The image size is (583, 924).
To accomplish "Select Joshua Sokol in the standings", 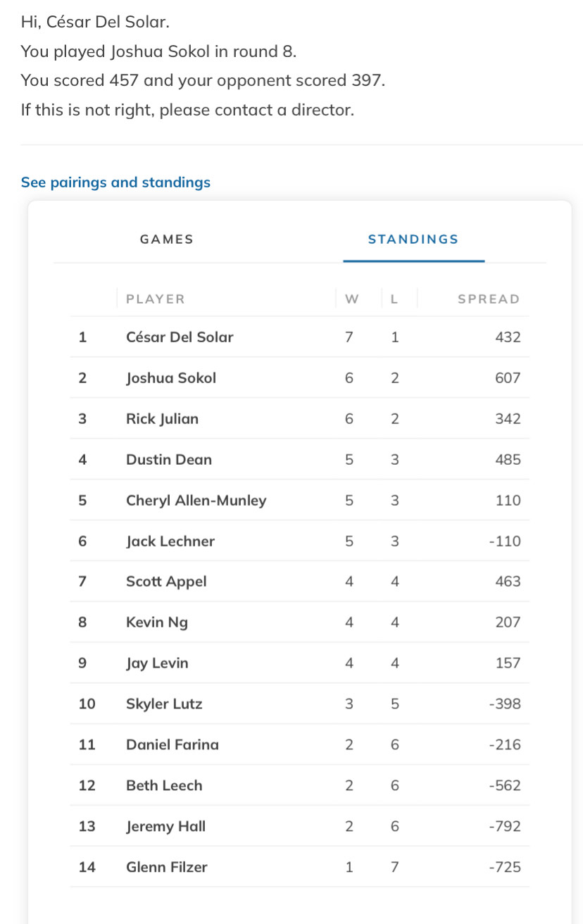I will [171, 378].
